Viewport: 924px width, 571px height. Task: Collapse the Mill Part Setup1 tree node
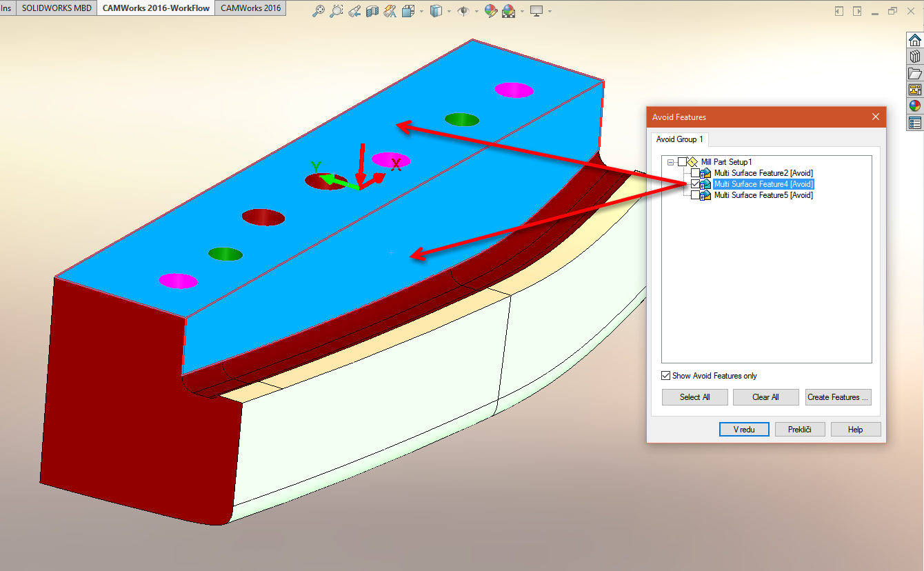[x=672, y=162]
